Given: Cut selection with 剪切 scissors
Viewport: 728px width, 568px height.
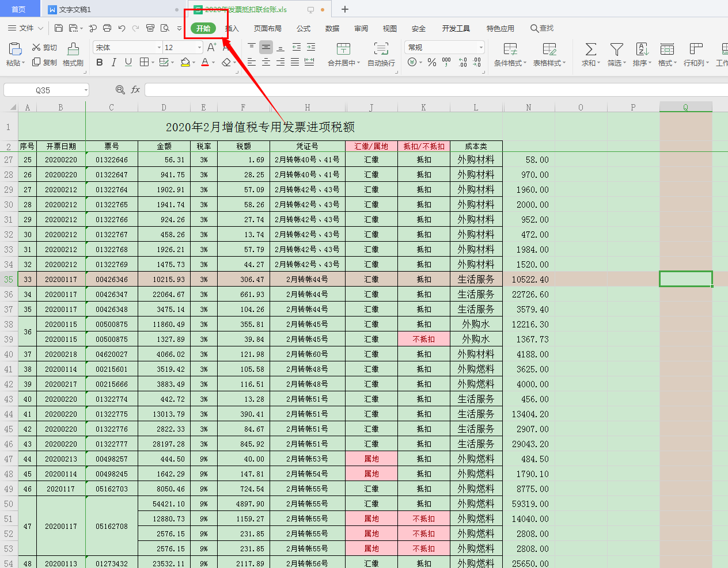Looking at the screenshot, I should 44,47.
